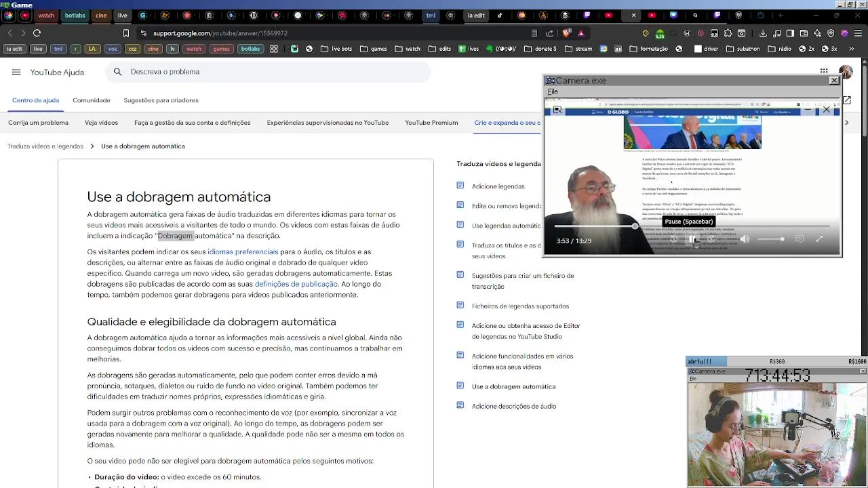The width and height of the screenshot is (868, 488).
Task: Seek the video progress bar
Action: click(692, 226)
